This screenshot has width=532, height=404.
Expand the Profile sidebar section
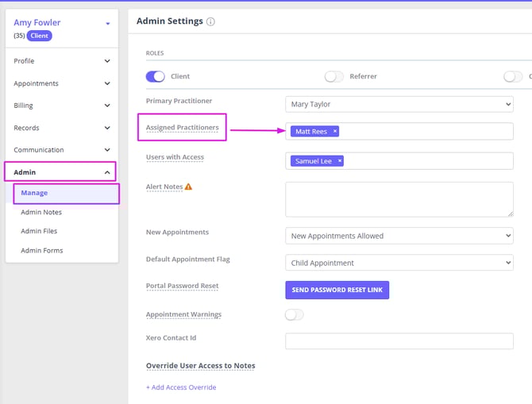click(x=60, y=61)
